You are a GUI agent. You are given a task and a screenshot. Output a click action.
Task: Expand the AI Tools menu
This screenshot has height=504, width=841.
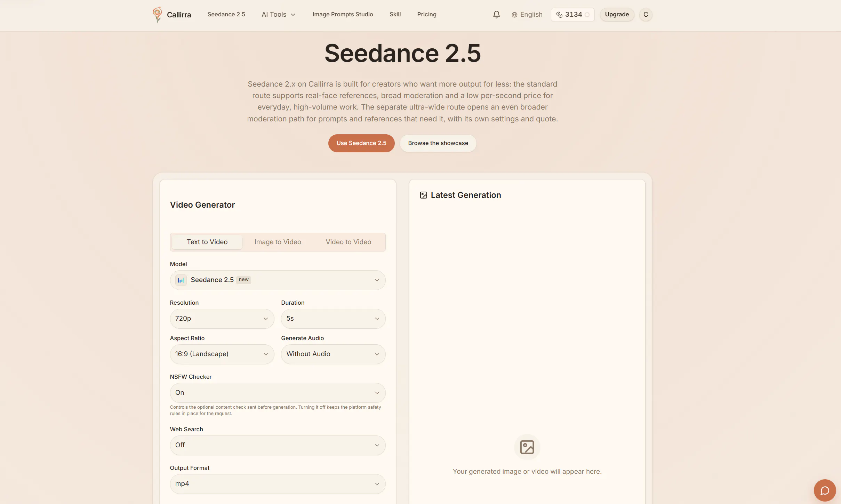(278, 15)
